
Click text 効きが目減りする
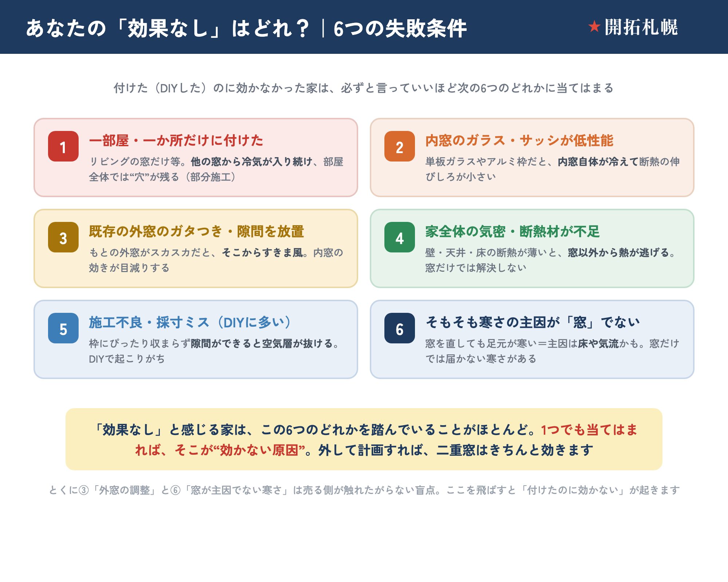[130, 268]
